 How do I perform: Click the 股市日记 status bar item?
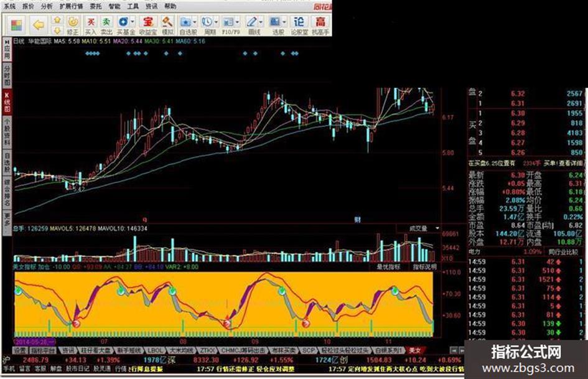78,369
